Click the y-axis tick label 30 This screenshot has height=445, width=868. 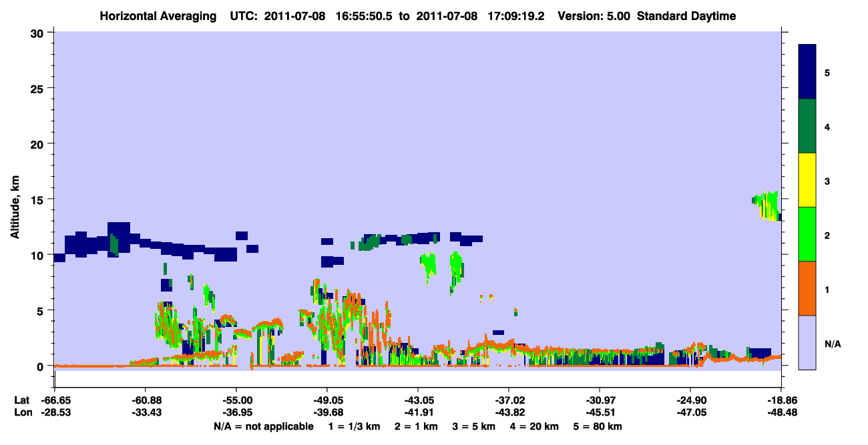pos(39,33)
